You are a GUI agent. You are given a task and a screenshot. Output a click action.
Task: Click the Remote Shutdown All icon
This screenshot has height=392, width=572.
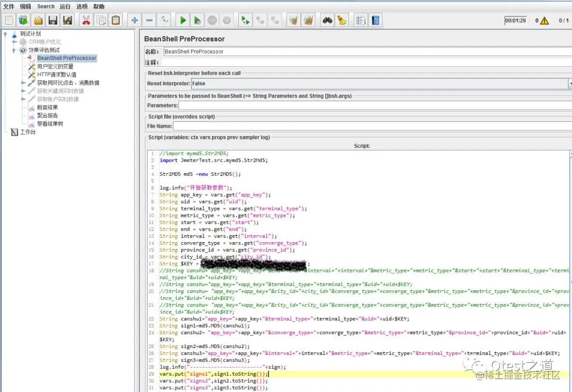tap(275, 21)
